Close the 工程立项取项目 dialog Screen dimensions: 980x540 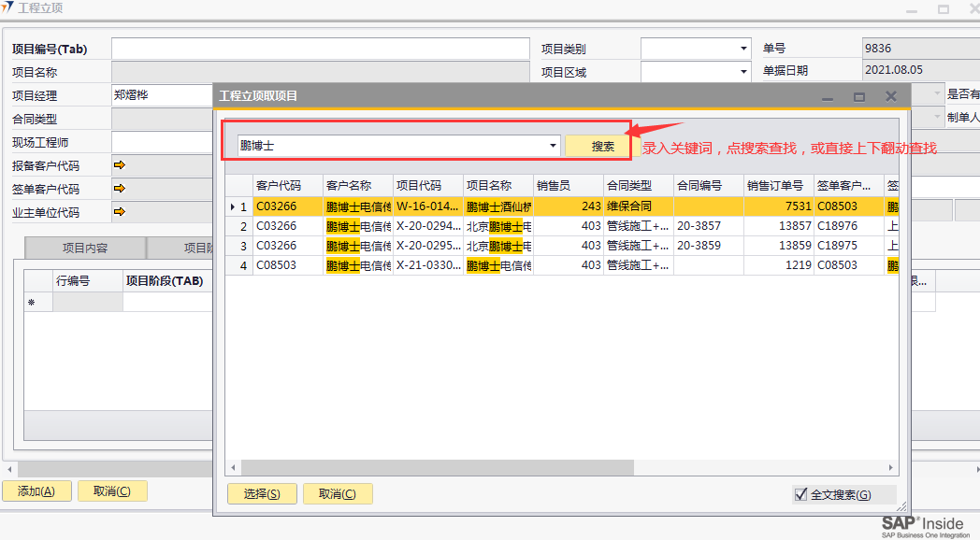(891, 96)
